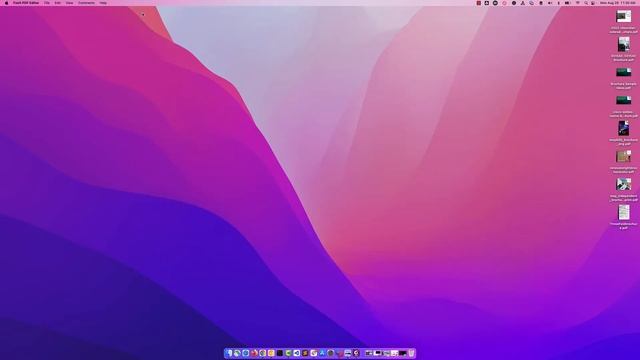Click the Bluetooth icon in the menu bar
The height and width of the screenshot is (360, 640).
(x=558, y=3)
